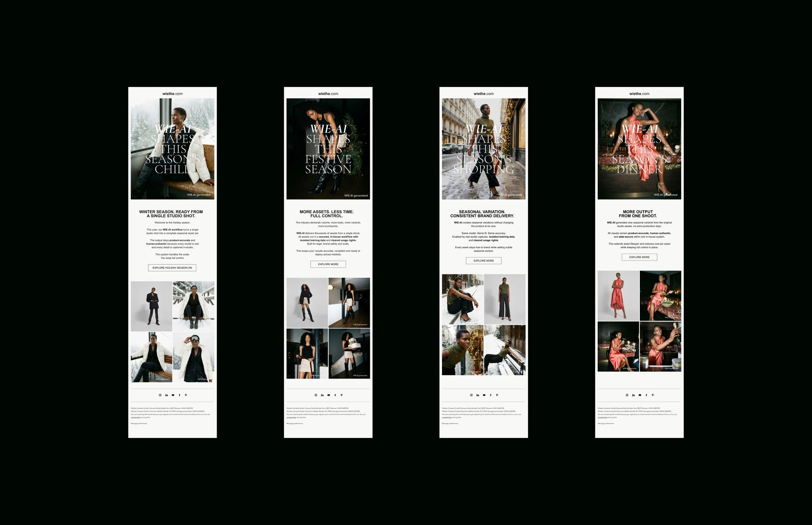This screenshot has height=525, width=812.
Task: Open Instagram from the first email's footer
Action: coord(160,395)
